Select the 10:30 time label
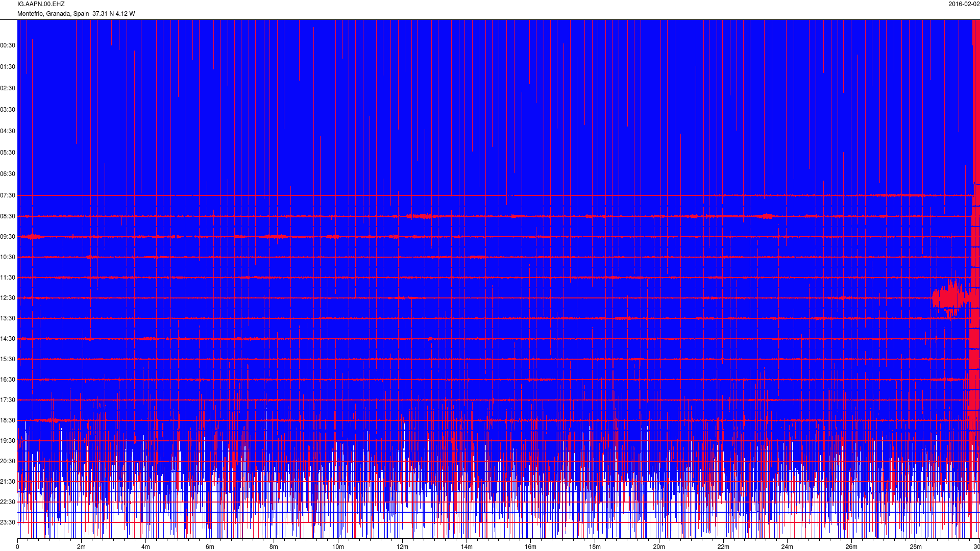Screen dimensions: 980x551 click(8, 257)
